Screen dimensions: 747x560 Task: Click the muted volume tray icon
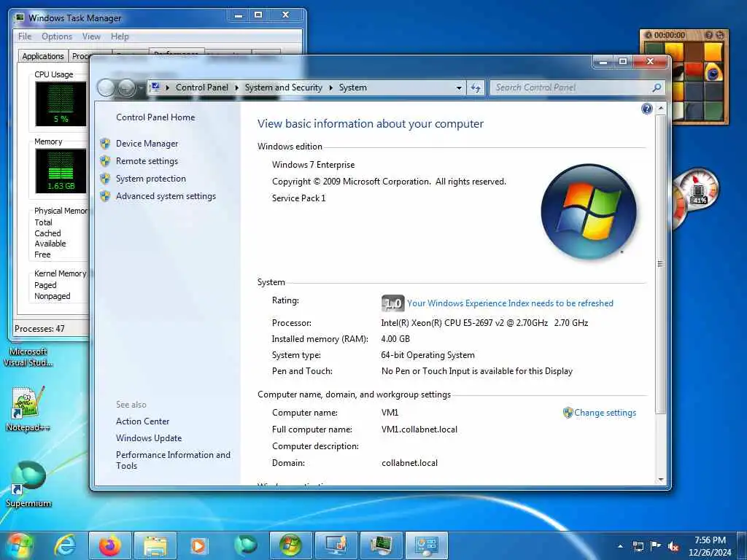click(673, 546)
